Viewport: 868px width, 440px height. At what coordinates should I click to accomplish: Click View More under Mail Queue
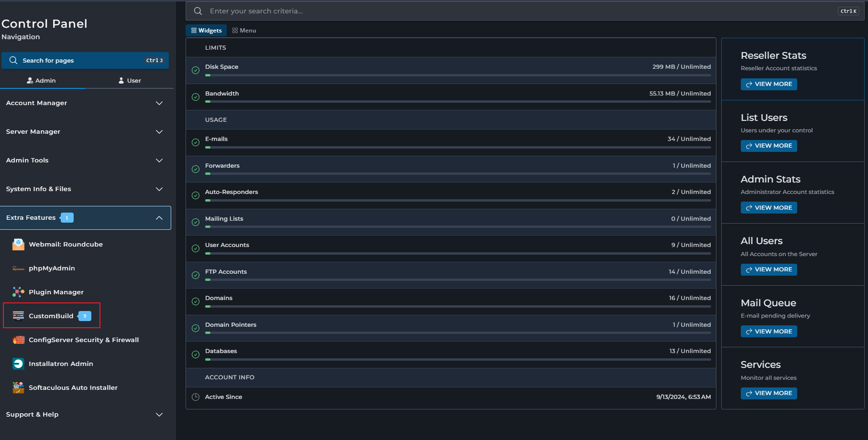(x=769, y=332)
